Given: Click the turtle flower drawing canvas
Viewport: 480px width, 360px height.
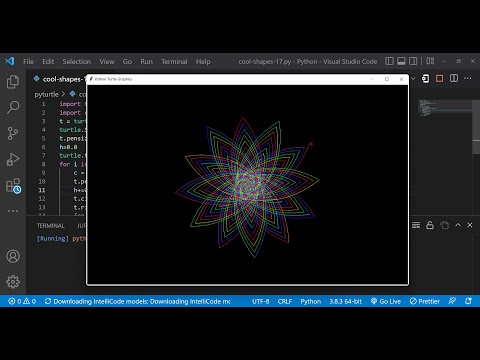Looking at the screenshot, I should [x=247, y=184].
